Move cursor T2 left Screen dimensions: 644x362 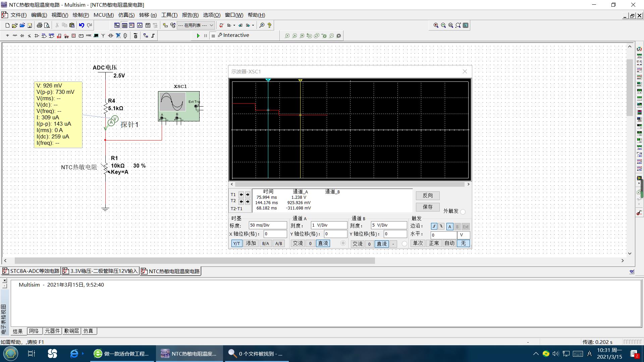point(241,201)
